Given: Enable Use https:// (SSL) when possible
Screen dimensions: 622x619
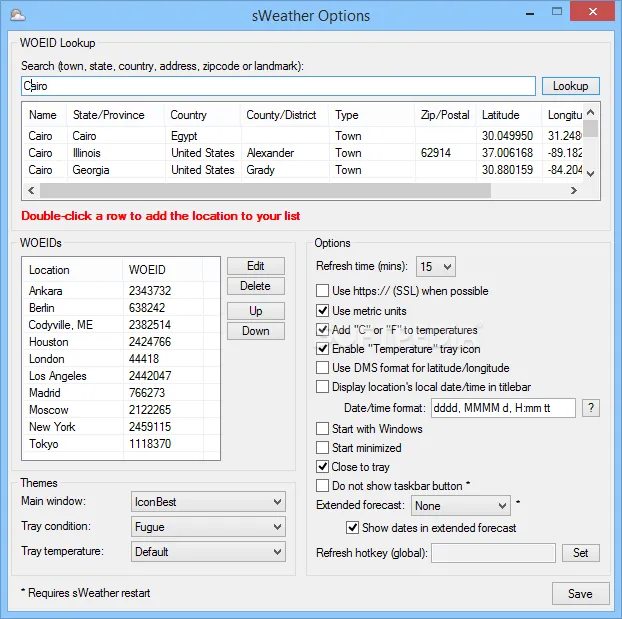Looking at the screenshot, I should 322,290.
